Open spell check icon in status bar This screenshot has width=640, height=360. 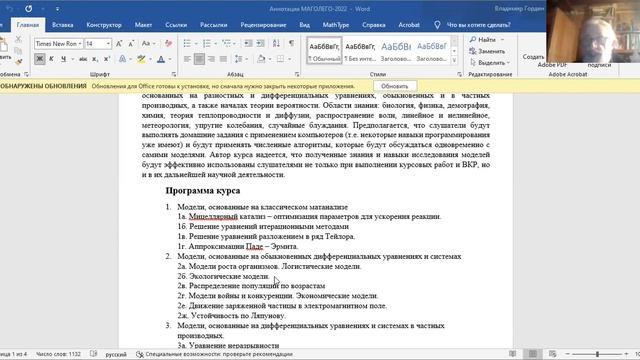point(93,354)
